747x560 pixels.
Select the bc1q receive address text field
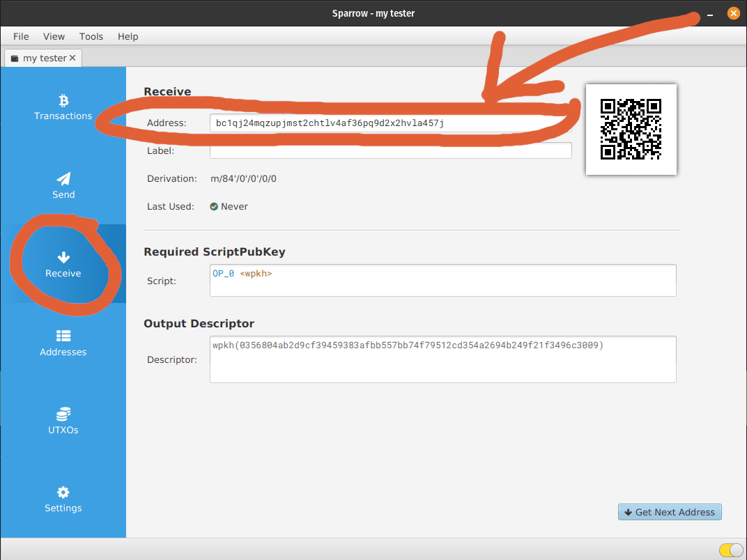pos(390,123)
